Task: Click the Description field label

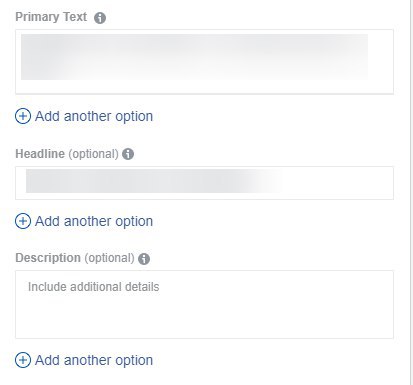Action: 48,258
